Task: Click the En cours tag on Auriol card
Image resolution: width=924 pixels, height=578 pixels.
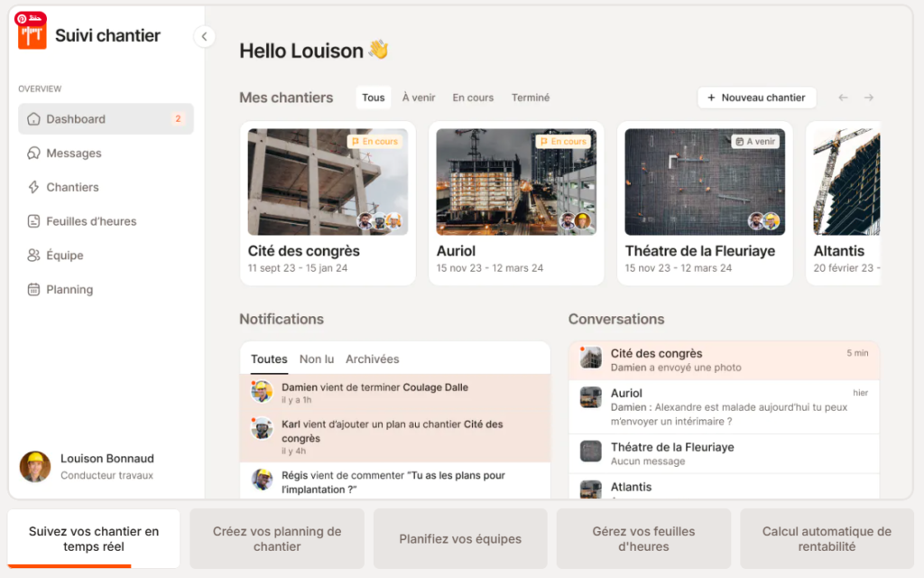Action: coord(564,142)
